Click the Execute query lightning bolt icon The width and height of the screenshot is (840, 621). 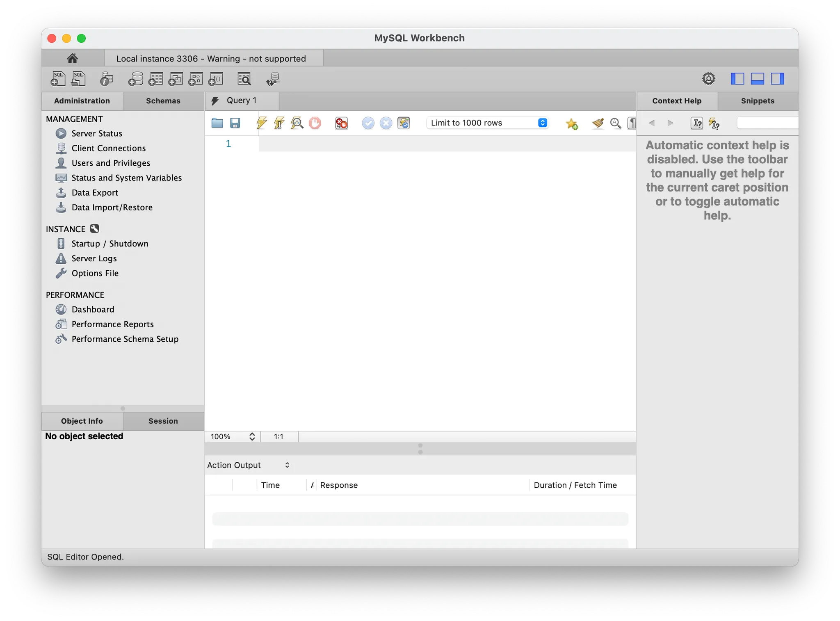pyautogui.click(x=261, y=123)
